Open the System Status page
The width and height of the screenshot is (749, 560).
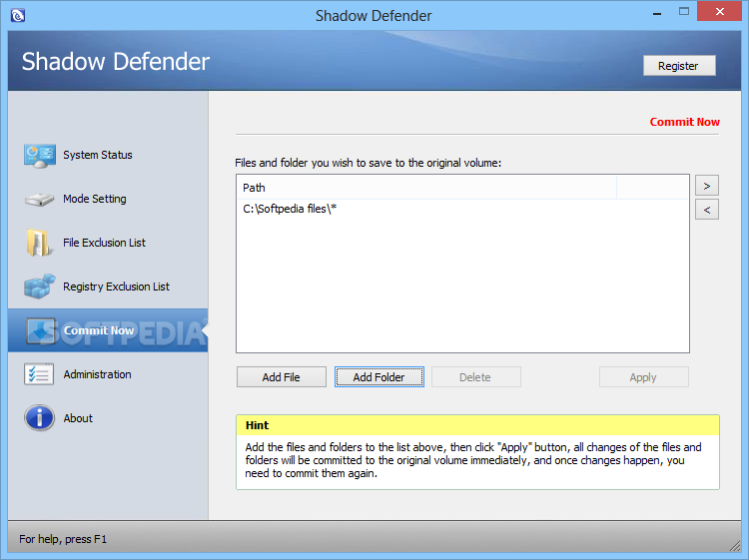pos(98,155)
